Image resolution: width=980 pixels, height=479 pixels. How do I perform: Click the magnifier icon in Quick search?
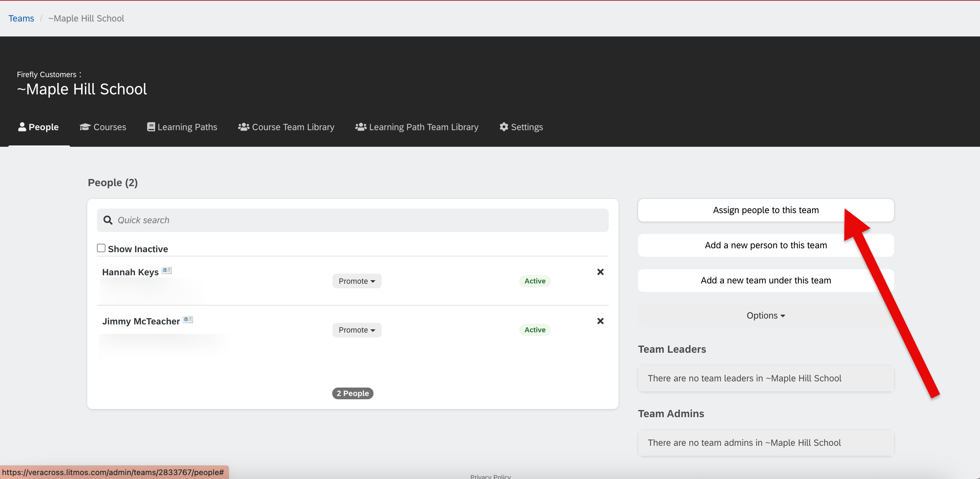pos(108,220)
